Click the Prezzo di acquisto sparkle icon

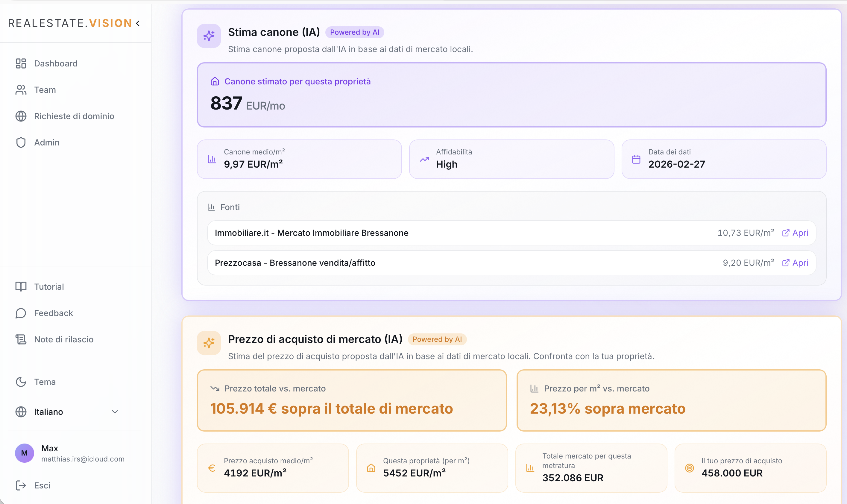tap(209, 343)
